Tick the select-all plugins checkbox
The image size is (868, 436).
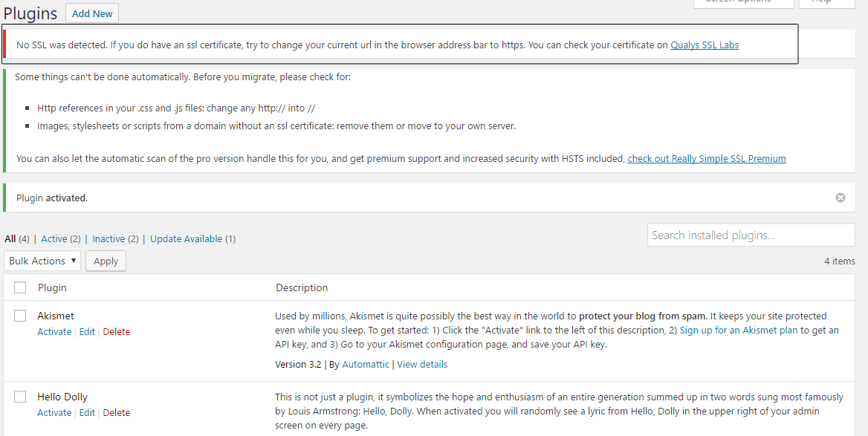pyautogui.click(x=20, y=287)
